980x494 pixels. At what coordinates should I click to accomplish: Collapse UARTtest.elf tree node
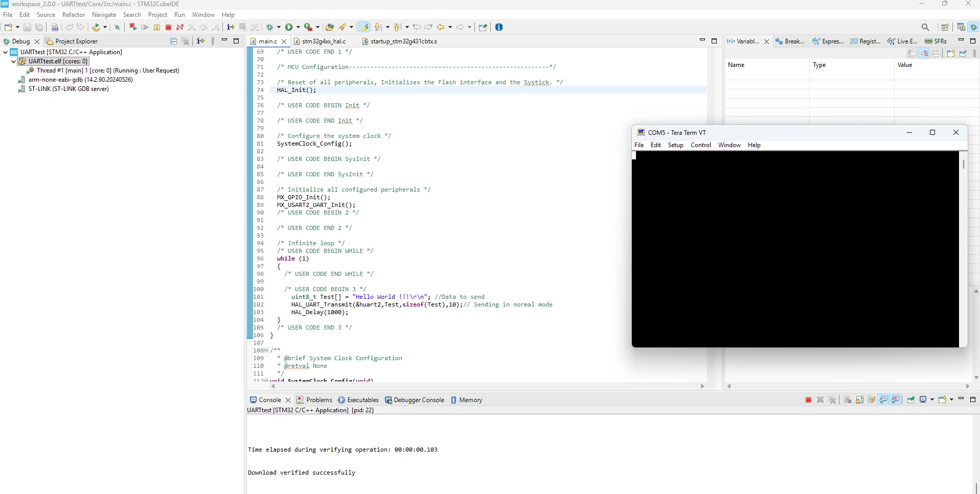tap(13, 61)
